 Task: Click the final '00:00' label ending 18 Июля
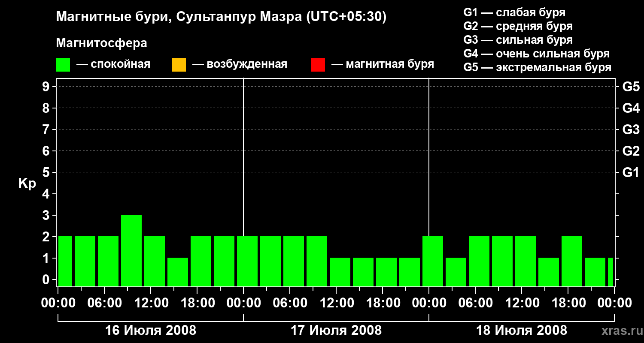(x=614, y=303)
